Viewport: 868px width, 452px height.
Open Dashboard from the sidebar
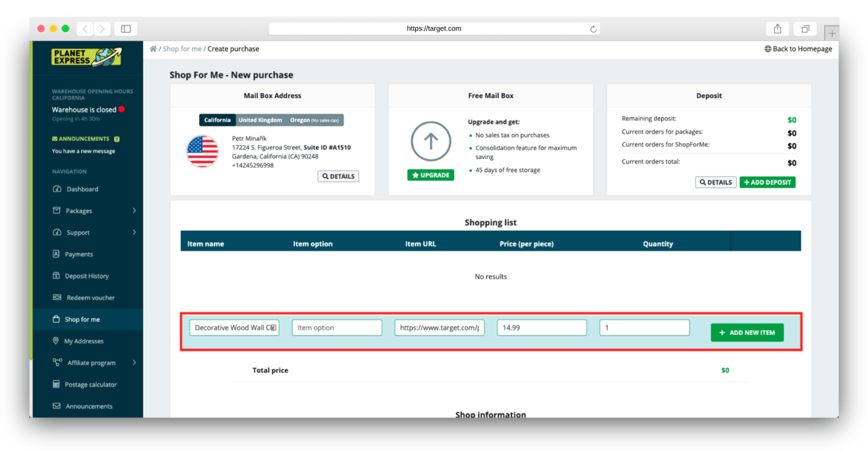click(x=82, y=189)
